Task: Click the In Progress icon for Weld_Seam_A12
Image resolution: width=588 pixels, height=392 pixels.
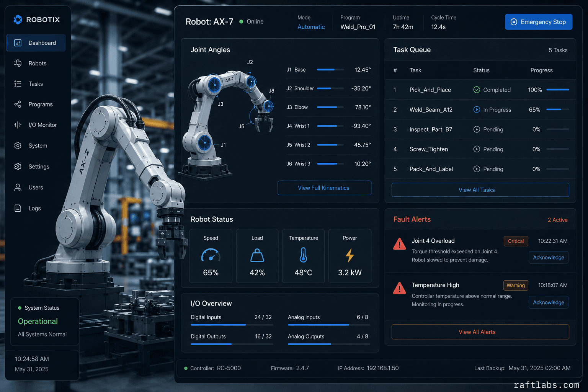Action: pos(477,109)
